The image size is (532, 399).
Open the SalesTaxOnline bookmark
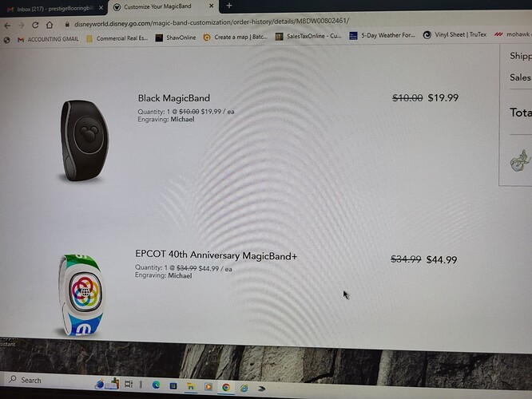pyautogui.click(x=308, y=36)
